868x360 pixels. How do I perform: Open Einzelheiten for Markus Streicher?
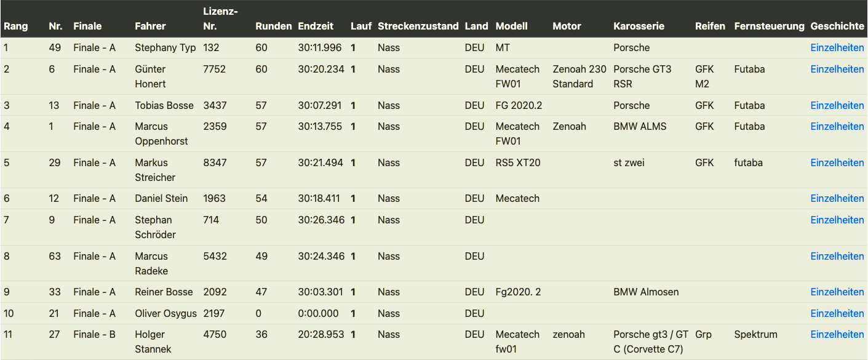837,162
